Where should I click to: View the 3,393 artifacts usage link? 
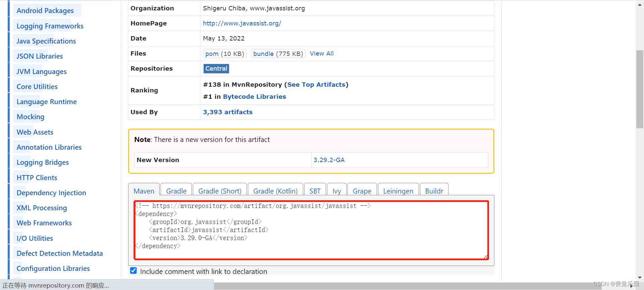[x=228, y=112]
